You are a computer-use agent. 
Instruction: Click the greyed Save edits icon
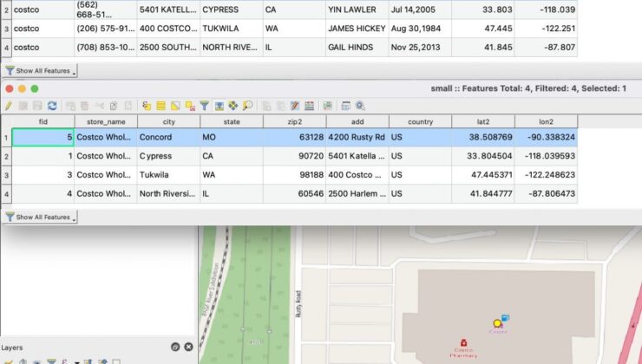tap(37, 106)
